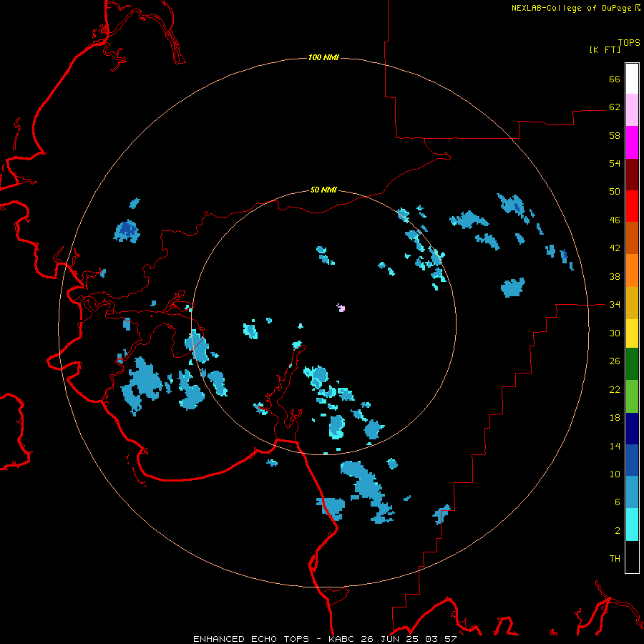This screenshot has width=644, height=644.
Task: Click the steel blue 14 kft legend swatch
Action: [632, 492]
